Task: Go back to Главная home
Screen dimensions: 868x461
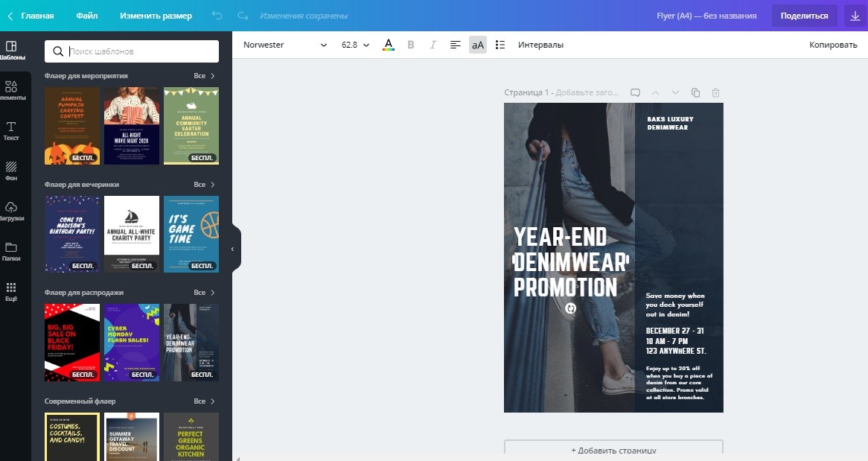Action: click(31, 16)
